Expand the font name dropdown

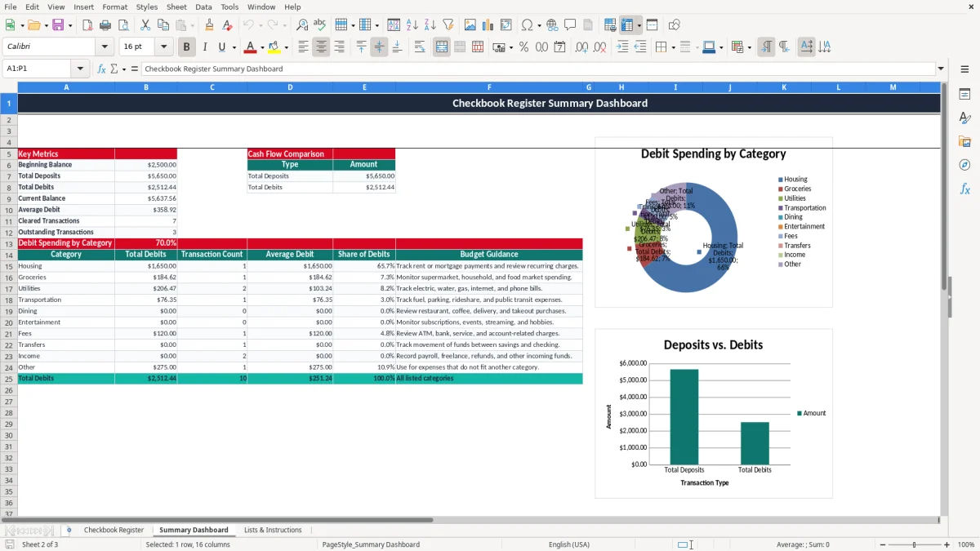point(105,47)
